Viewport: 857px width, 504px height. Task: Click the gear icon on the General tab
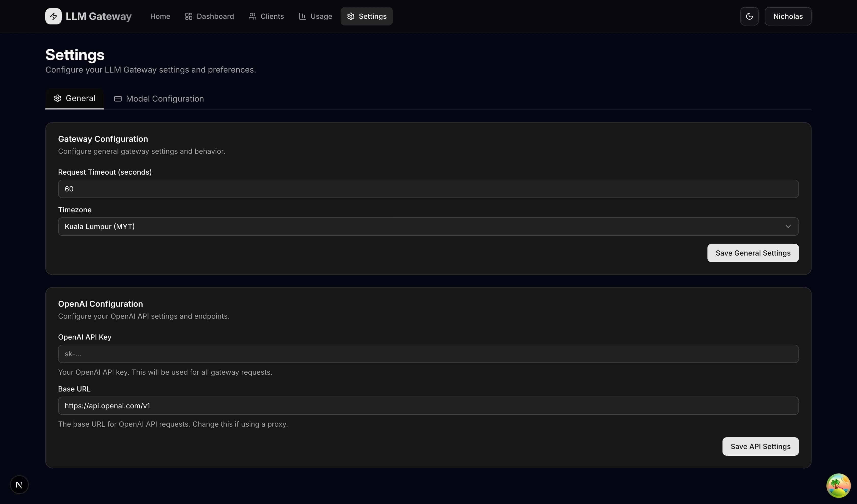point(58,98)
